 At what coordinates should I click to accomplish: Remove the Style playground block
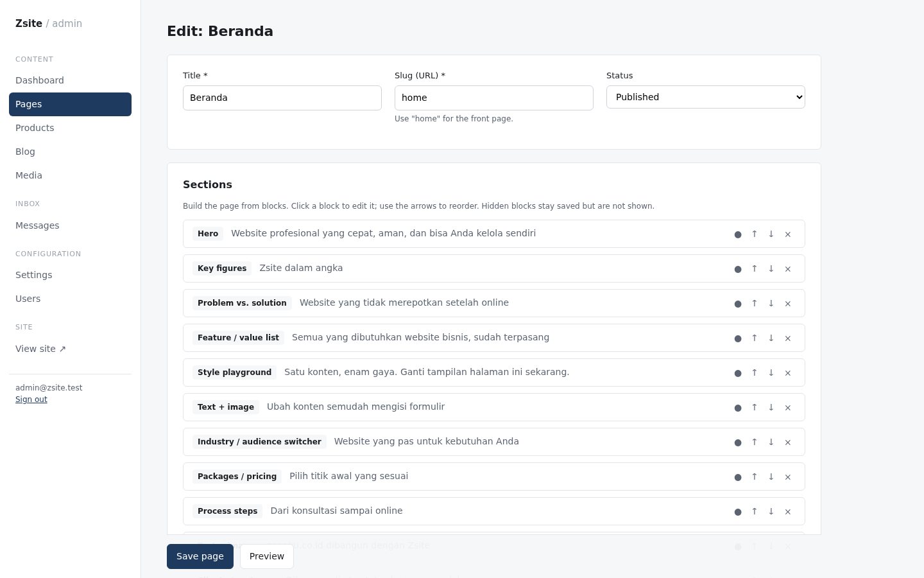pyautogui.click(x=788, y=372)
